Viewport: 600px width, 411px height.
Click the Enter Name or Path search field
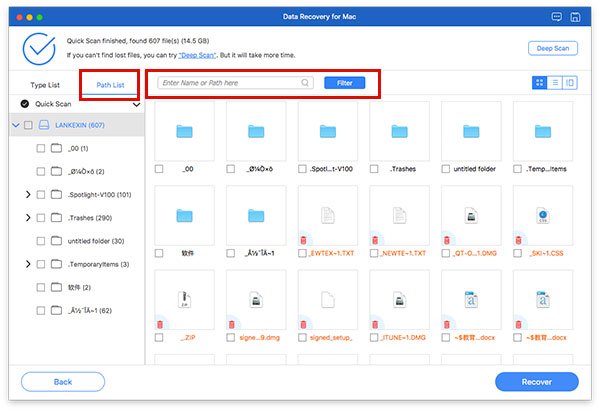[x=235, y=83]
